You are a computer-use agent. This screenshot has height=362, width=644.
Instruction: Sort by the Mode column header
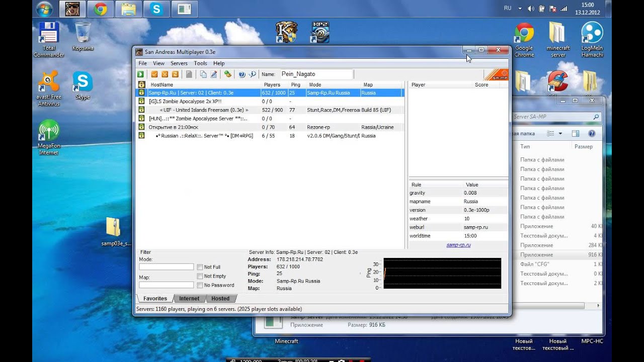(x=333, y=85)
